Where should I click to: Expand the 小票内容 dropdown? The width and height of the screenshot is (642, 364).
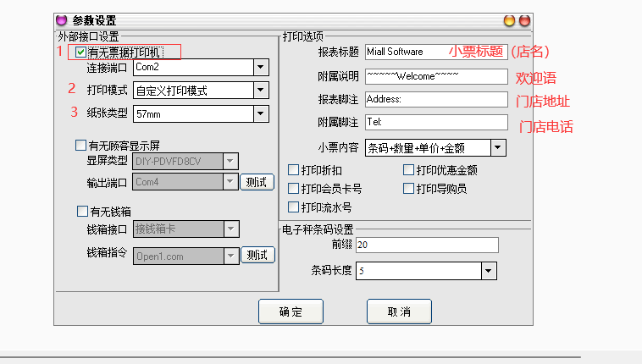tap(497, 148)
